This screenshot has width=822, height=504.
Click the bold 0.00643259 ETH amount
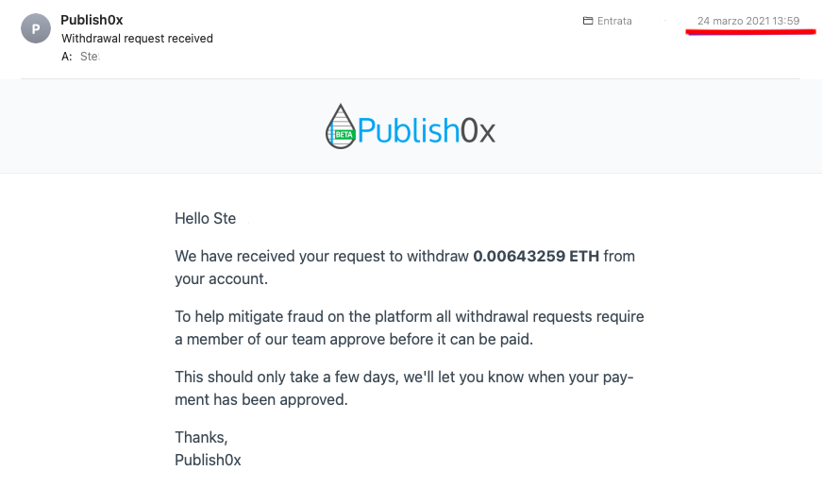tap(536, 256)
